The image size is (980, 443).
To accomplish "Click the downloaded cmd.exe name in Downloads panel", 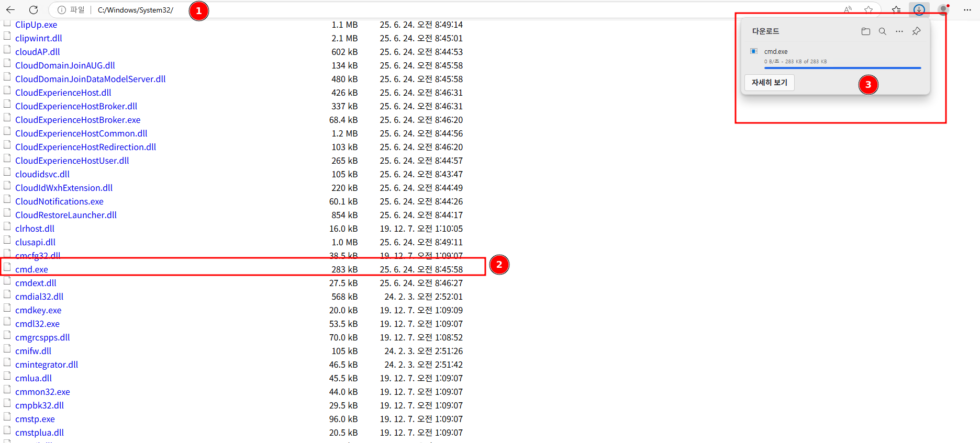I will [776, 51].
